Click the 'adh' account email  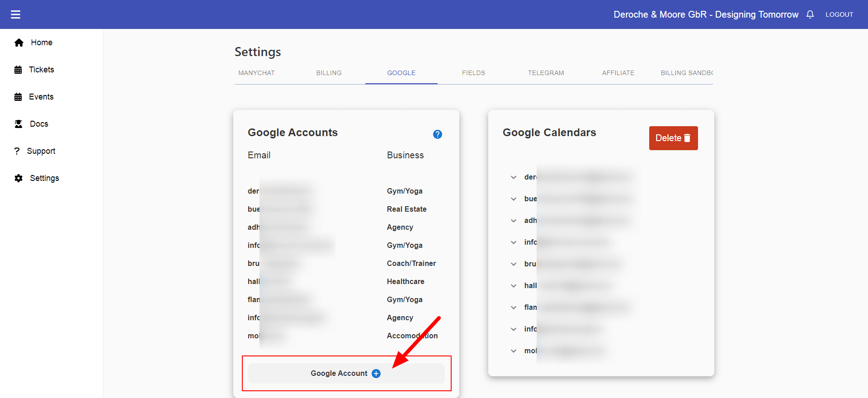[x=278, y=227]
